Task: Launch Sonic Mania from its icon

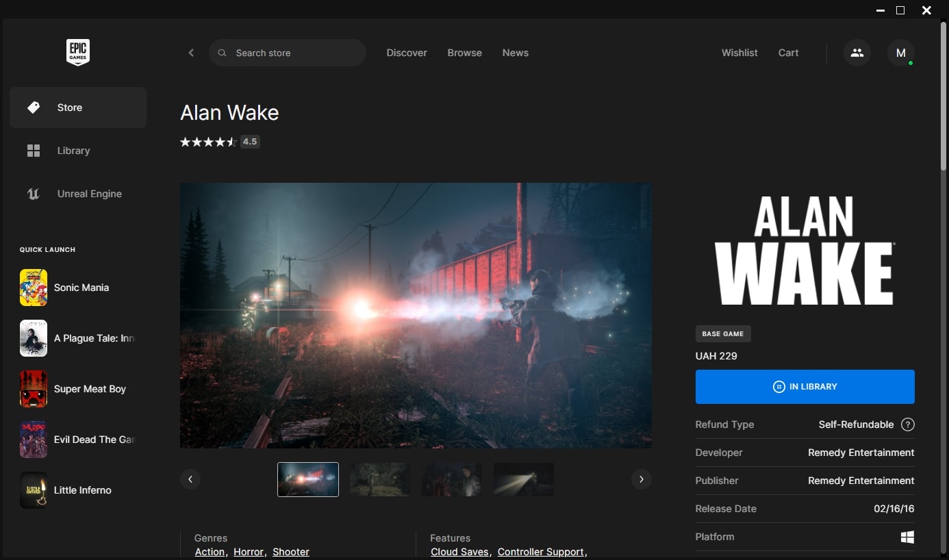Action: point(34,288)
